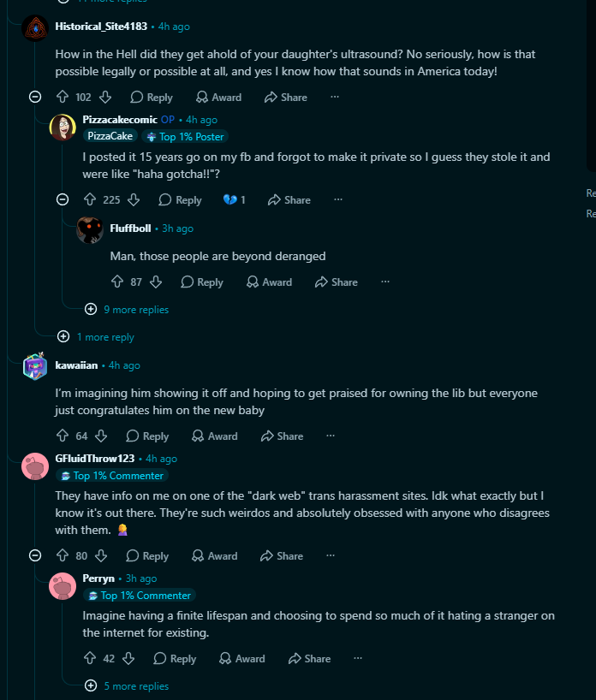Screen dimensions: 596x700
Task: Expand 1 more reply
Action: pyautogui.click(x=96, y=337)
